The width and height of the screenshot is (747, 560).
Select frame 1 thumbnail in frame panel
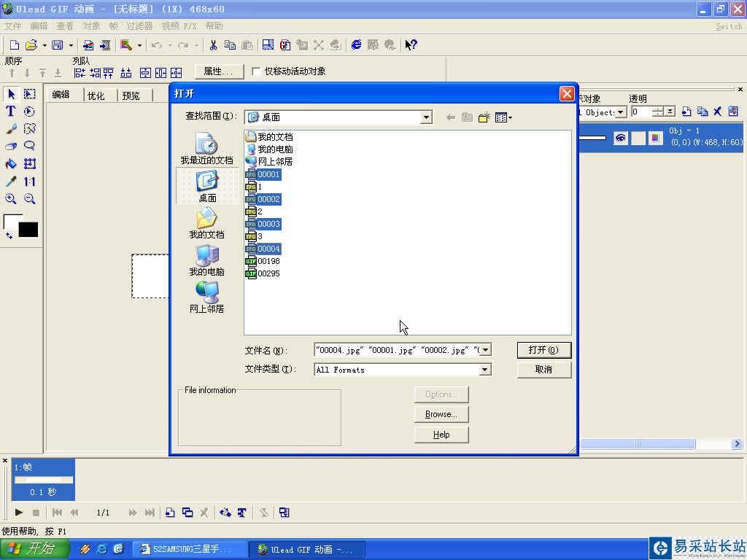pyautogui.click(x=43, y=480)
